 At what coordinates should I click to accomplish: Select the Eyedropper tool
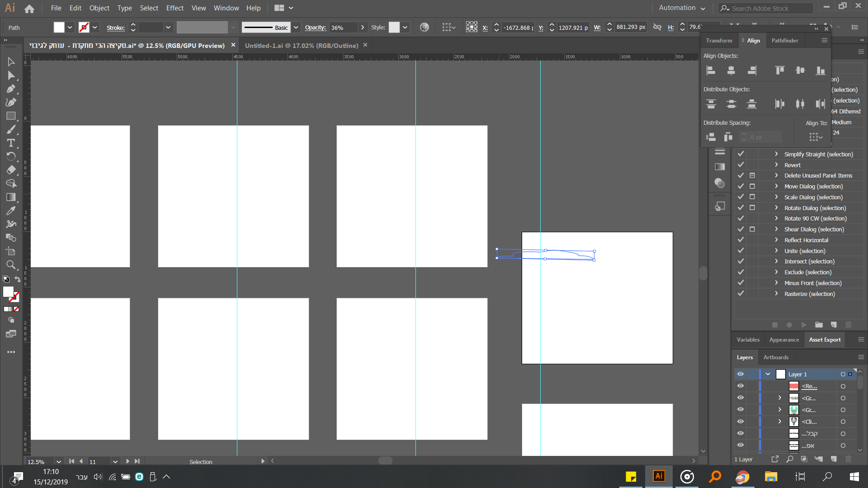click(11, 211)
